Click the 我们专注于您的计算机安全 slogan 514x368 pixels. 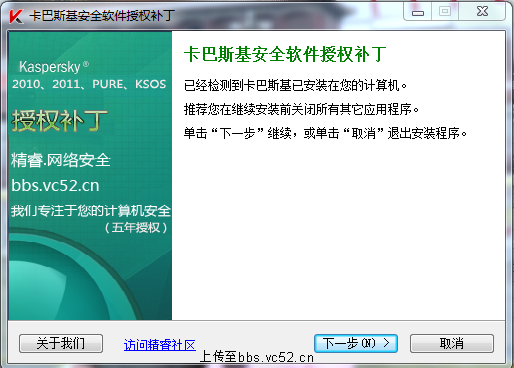pyautogui.click(x=91, y=211)
